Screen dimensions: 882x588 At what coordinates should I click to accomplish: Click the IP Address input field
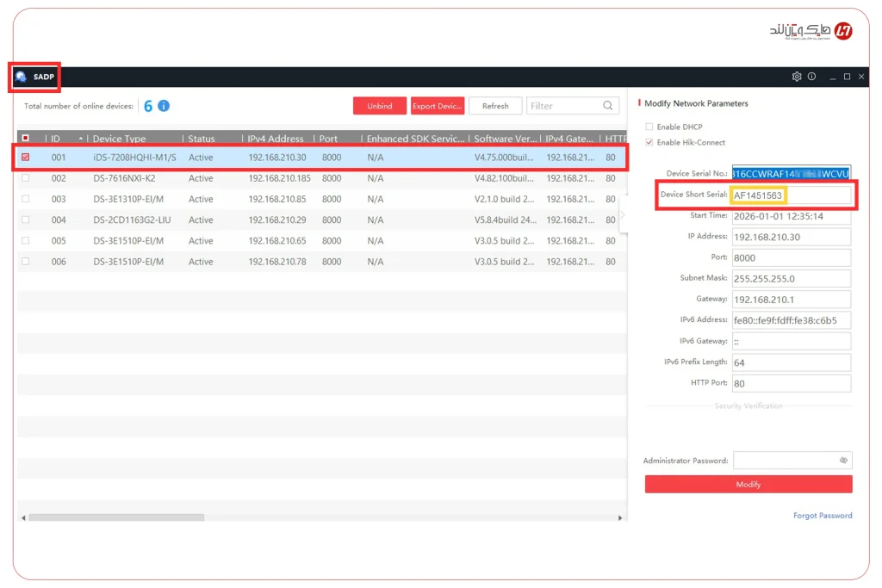tap(791, 237)
